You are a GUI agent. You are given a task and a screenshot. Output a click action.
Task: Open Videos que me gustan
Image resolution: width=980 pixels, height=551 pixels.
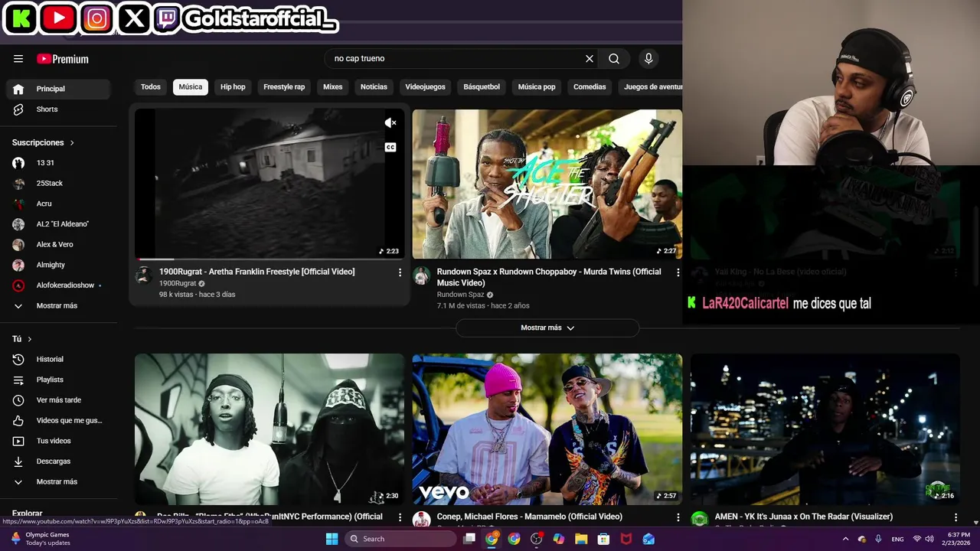click(x=58, y=420)
